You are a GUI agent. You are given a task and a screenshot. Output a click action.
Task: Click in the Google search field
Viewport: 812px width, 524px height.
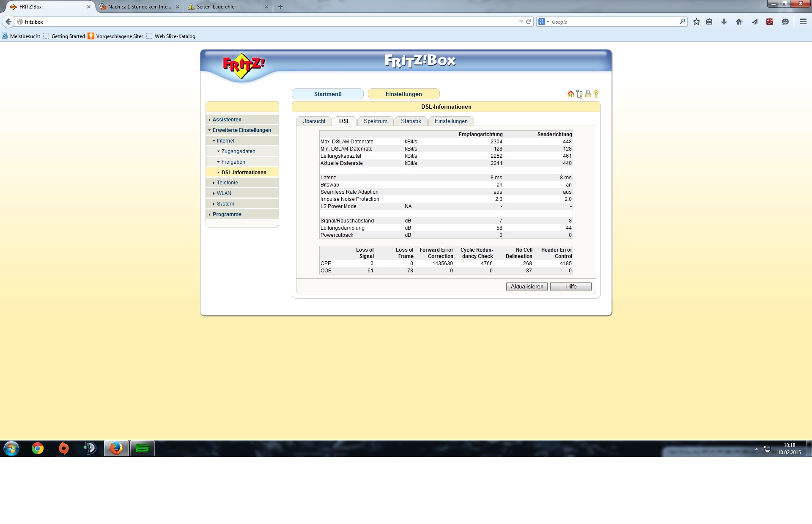point(613,22)
